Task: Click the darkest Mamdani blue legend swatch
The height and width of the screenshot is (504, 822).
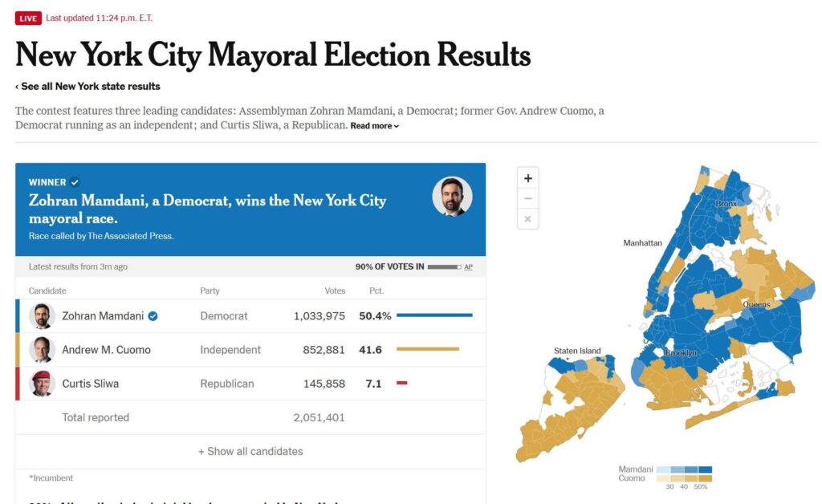Action: point(705,469)
